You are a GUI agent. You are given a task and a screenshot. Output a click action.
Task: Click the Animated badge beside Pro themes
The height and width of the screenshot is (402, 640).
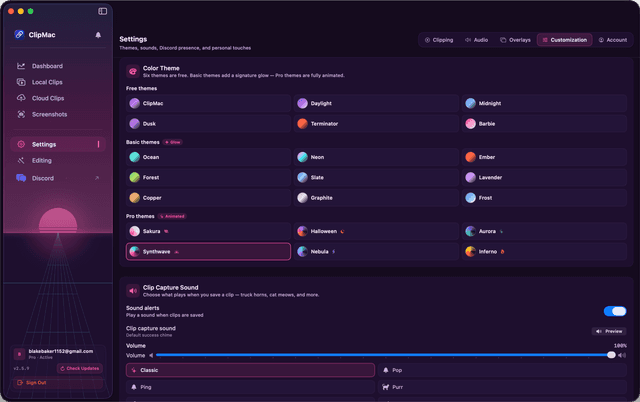coord(172,216)
